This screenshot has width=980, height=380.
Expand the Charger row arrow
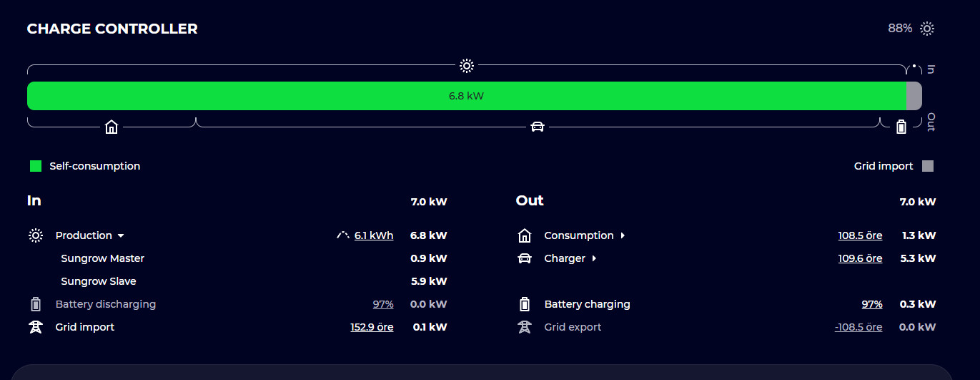[x=594, y=258]
